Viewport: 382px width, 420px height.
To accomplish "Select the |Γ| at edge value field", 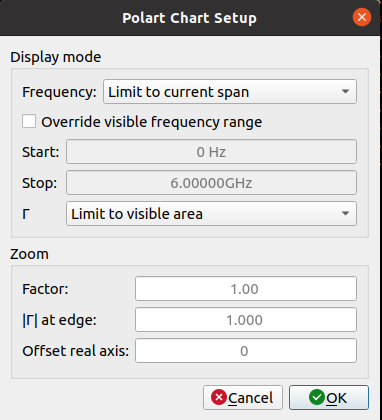I will pyautogui.click(x=246, y=320).
